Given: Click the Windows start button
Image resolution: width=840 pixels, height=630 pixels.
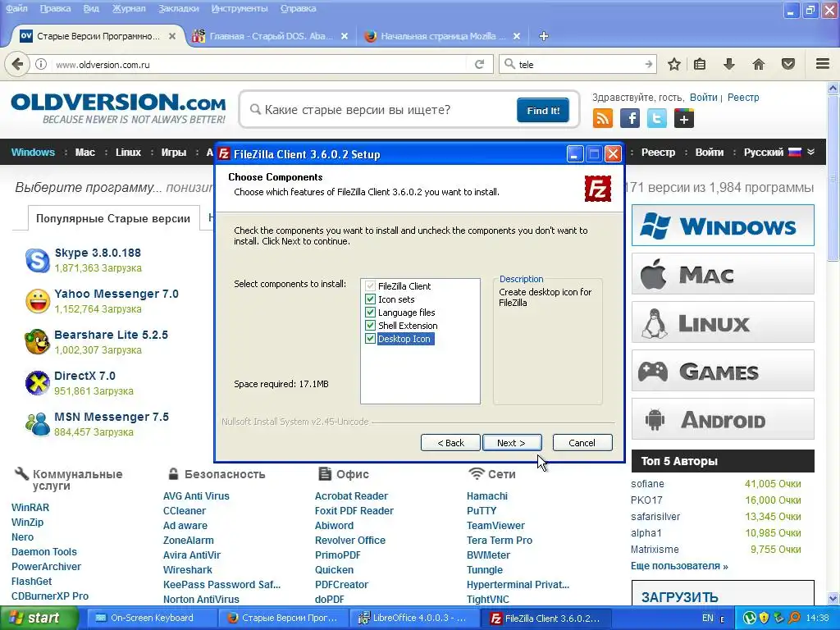Looking at the screenshot, I should (x=39, y=618).
